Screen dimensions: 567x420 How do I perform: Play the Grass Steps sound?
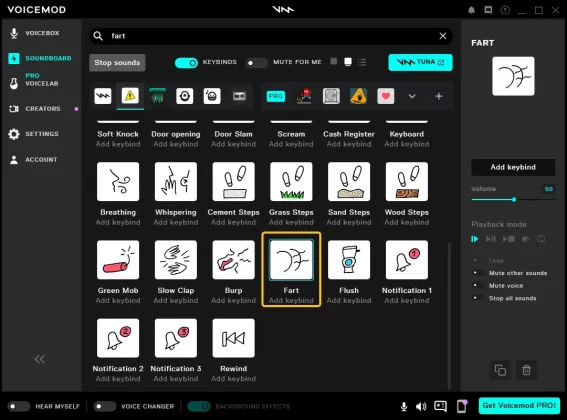pos(291,182)
